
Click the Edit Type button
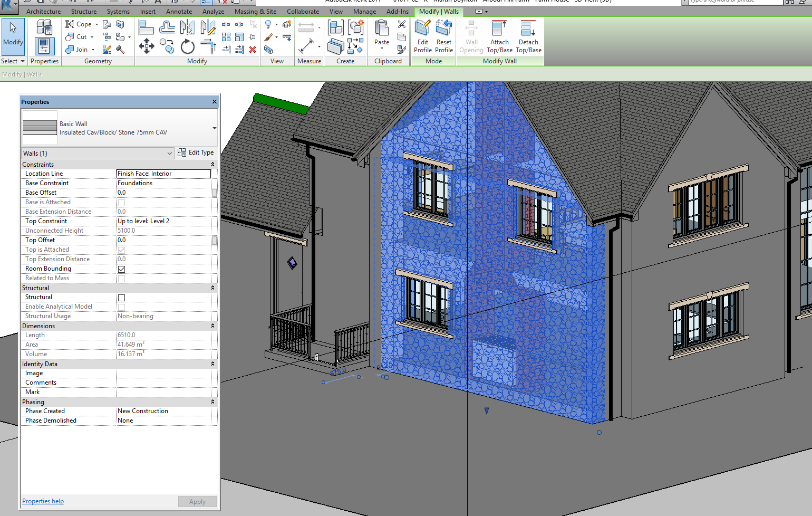[x=196, y=152]
